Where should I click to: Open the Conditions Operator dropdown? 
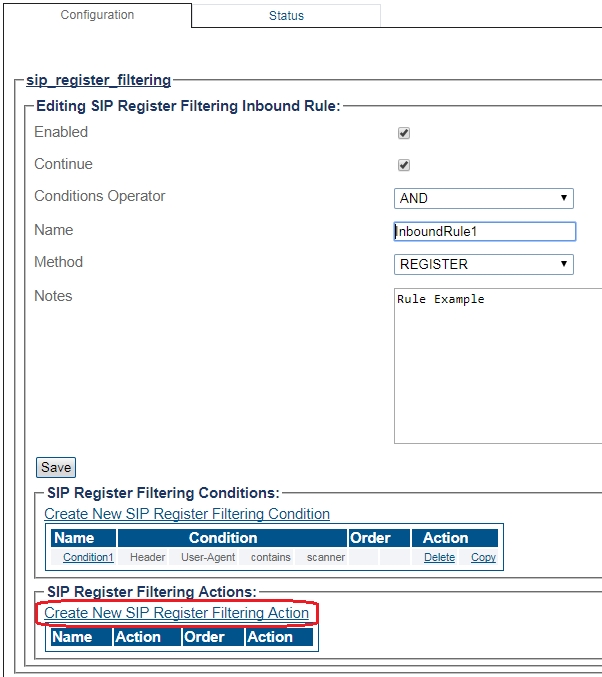tap(484, 198)
